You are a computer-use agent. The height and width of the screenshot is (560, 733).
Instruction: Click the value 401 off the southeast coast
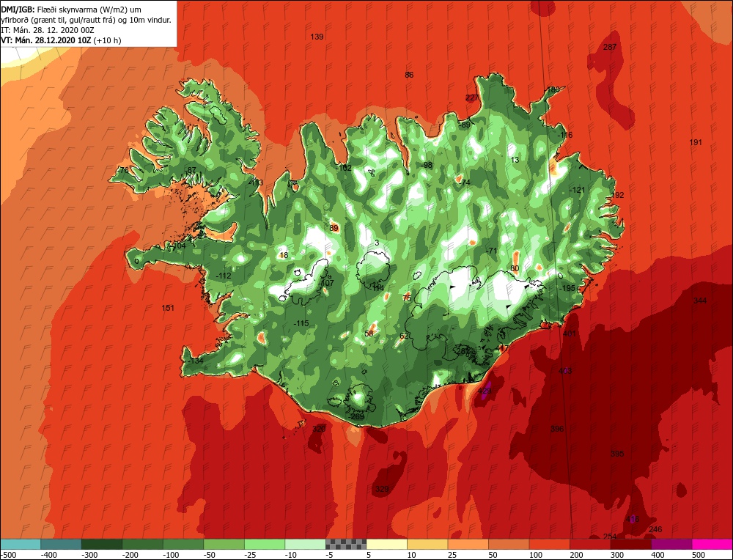tap(570, 334)
